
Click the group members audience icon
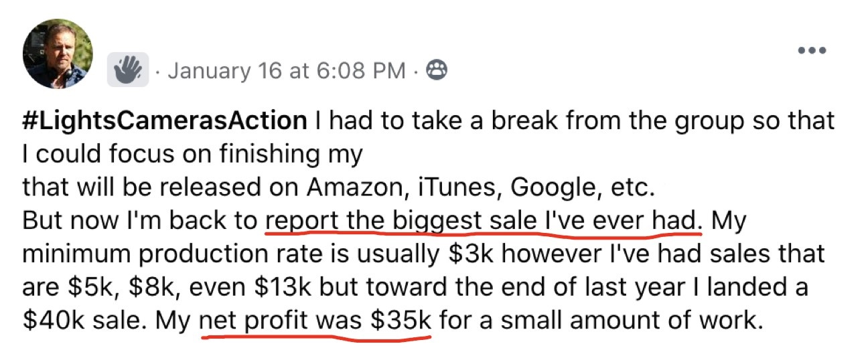(437, 69)
